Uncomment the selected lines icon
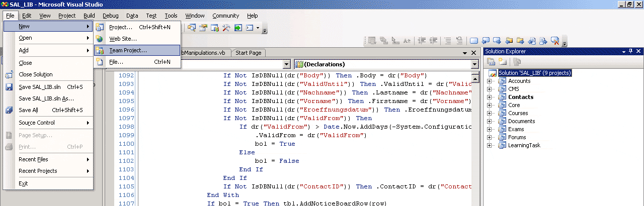The image size is (644, 206). pyautogui.click(x=459, y=41)
